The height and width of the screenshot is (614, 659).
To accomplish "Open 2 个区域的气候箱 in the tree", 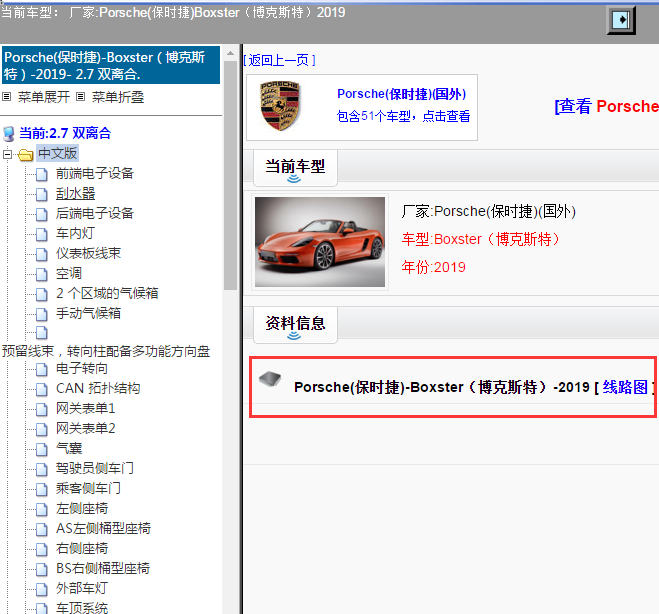I will 107,293.
